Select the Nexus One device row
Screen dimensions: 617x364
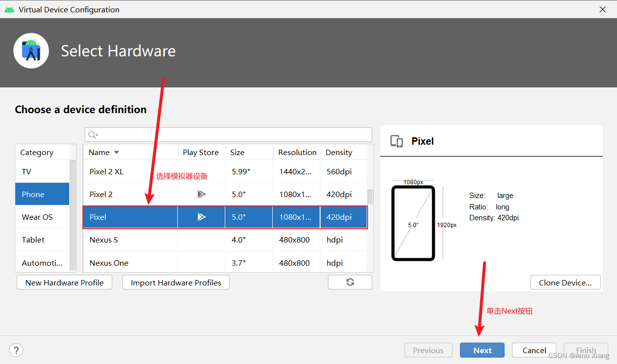pyautogui.click(x=225, y=262)
